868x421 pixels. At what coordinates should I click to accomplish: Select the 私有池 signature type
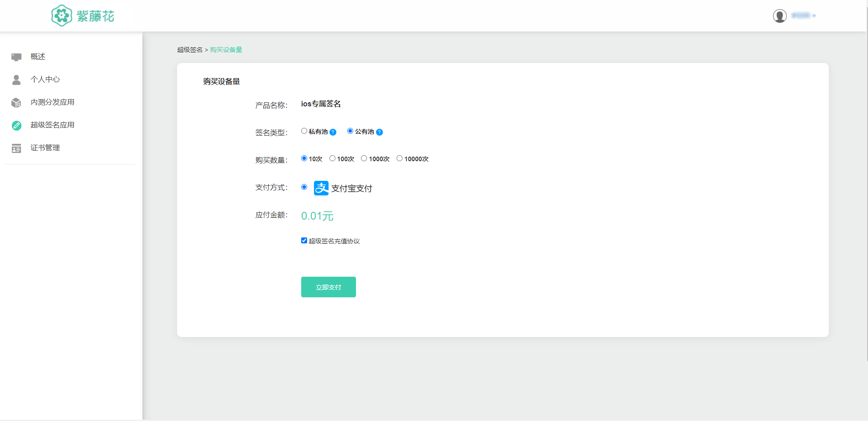304,131
